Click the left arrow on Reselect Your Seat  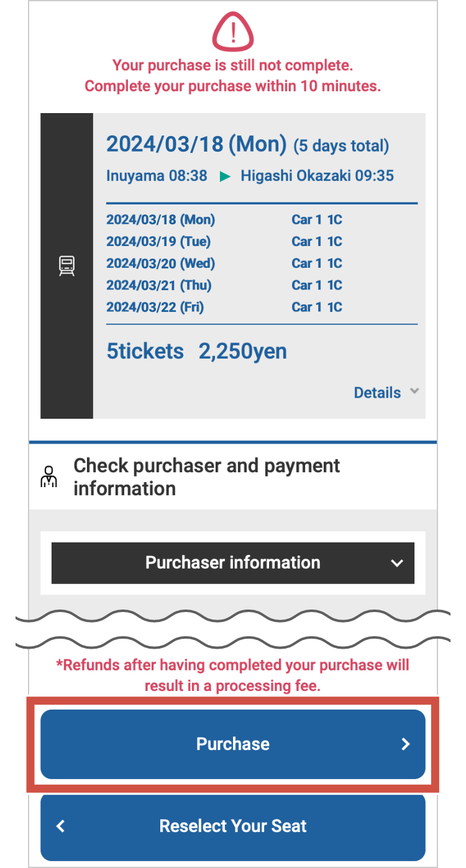tap(60, 826)
